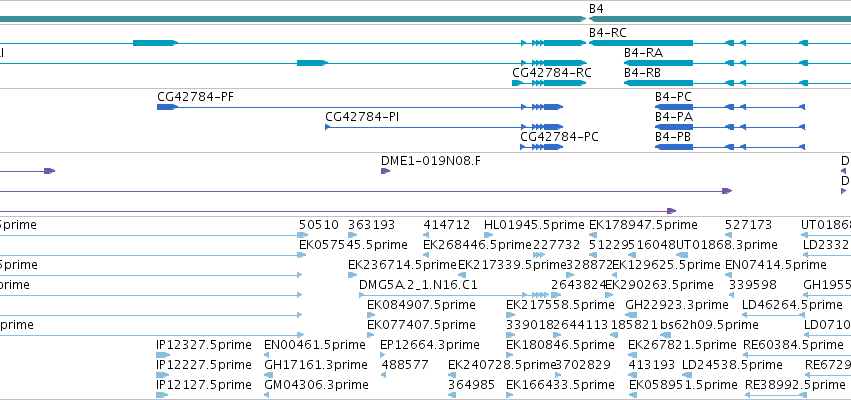Click the 413193 feature label
The image size is (851, 400).
pos(652,365)
